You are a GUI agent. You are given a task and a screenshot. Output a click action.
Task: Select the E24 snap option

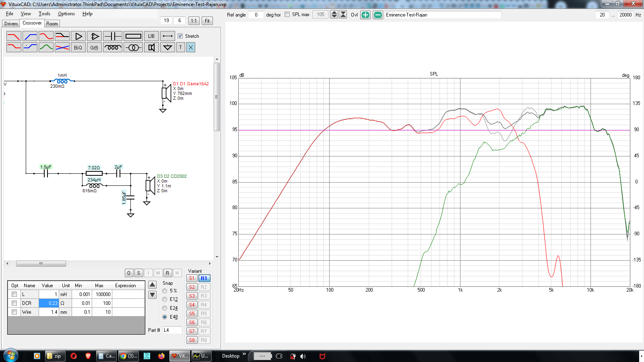(x=165, y=309)
